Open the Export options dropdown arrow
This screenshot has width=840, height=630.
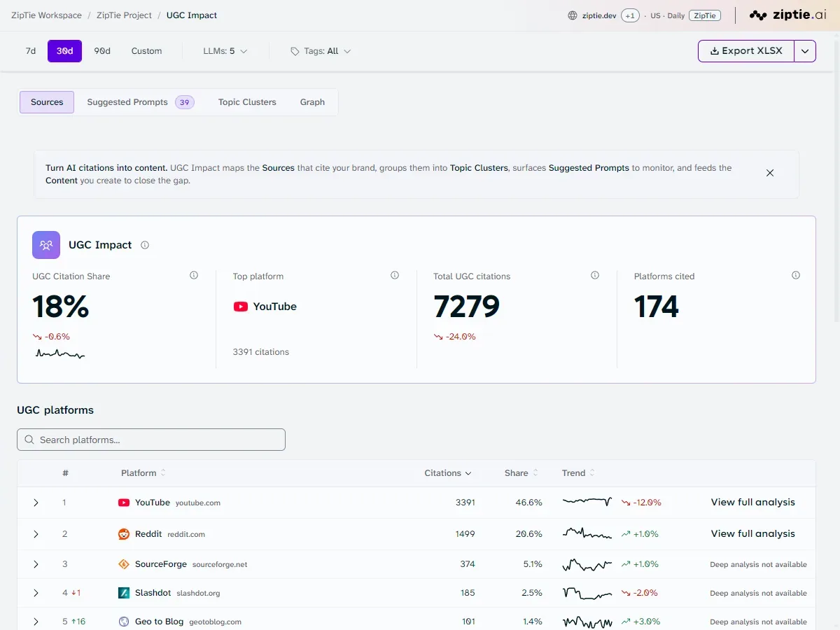(805, 51)
